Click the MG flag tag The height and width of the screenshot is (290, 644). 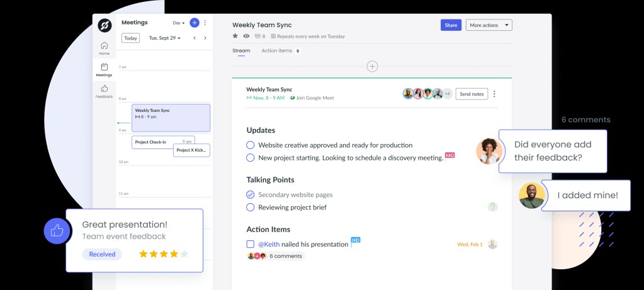click(x=449, y=156)
